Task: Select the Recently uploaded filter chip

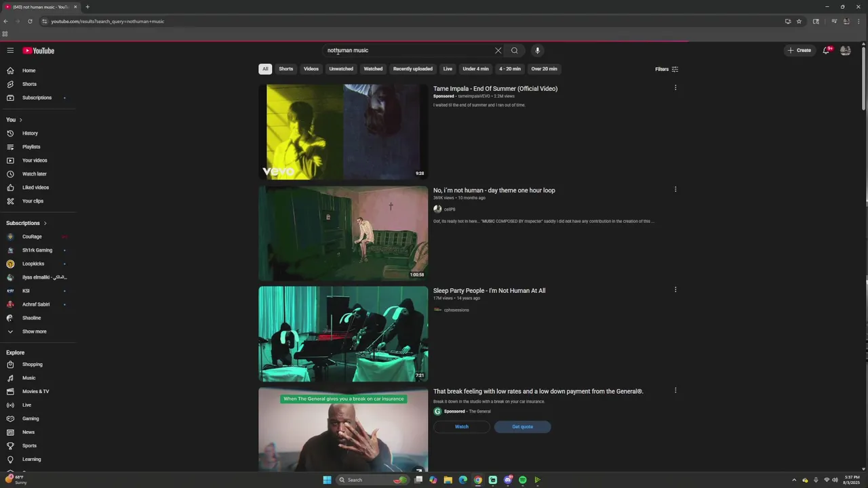Action: pyautogui.click(x=413, y=69)
